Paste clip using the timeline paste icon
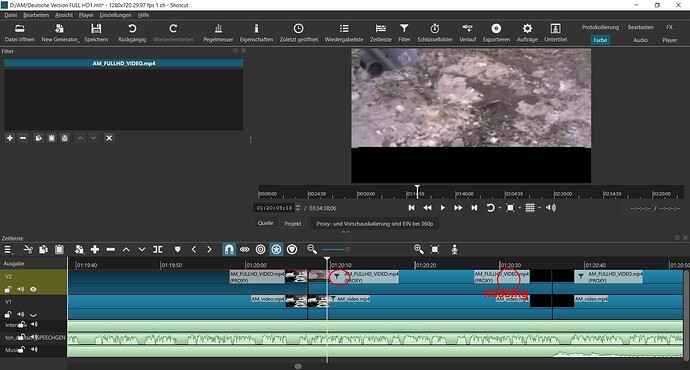This screenshot has height=370, width=690. (59, 249)
